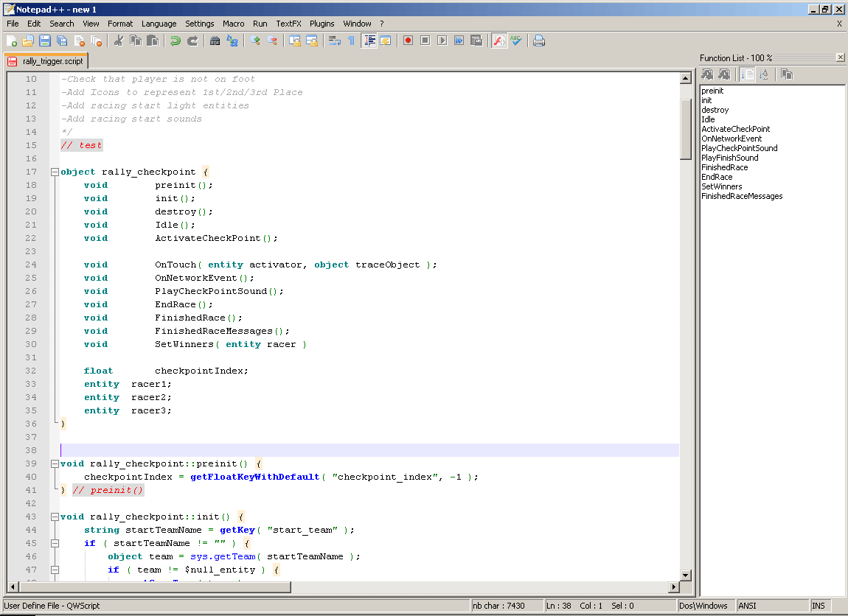
Task: Jump to OnNetworkEvent in the Function List
Action: [x=731, y=139]
